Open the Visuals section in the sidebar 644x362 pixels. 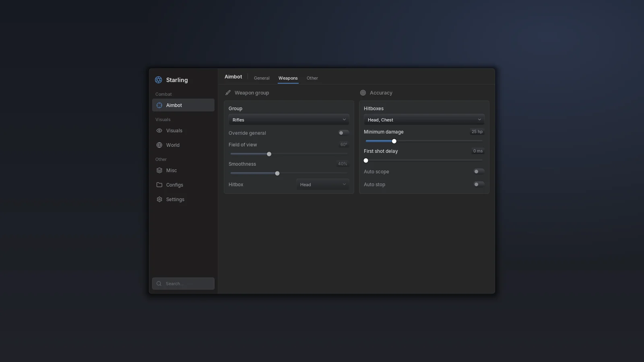183,131
